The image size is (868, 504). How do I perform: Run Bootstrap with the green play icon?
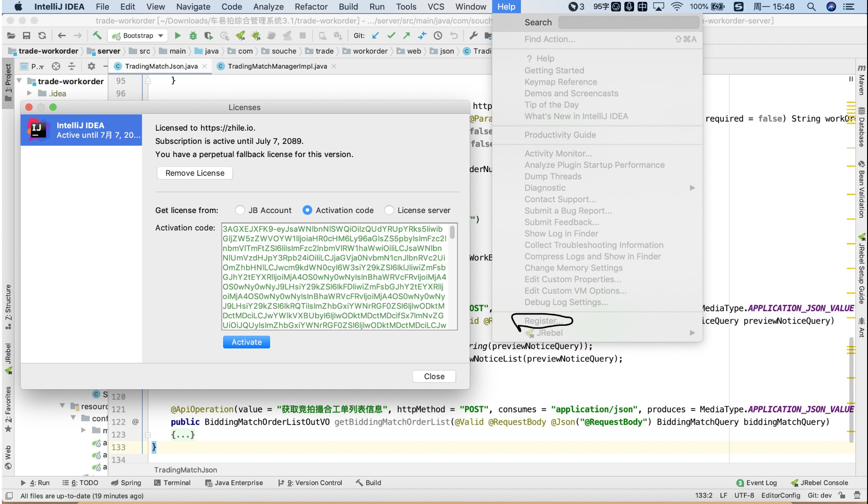[x=178, y=36]
